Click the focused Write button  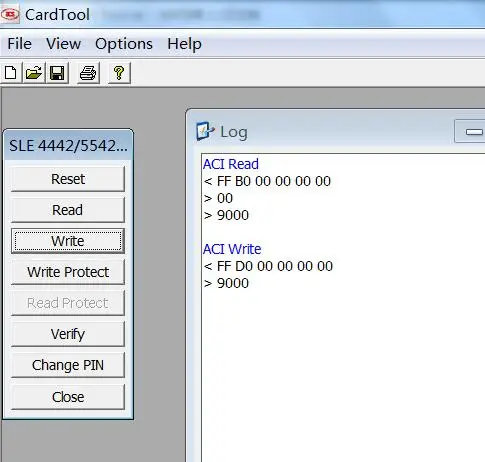pyautogui.click(x=68, y=241)
